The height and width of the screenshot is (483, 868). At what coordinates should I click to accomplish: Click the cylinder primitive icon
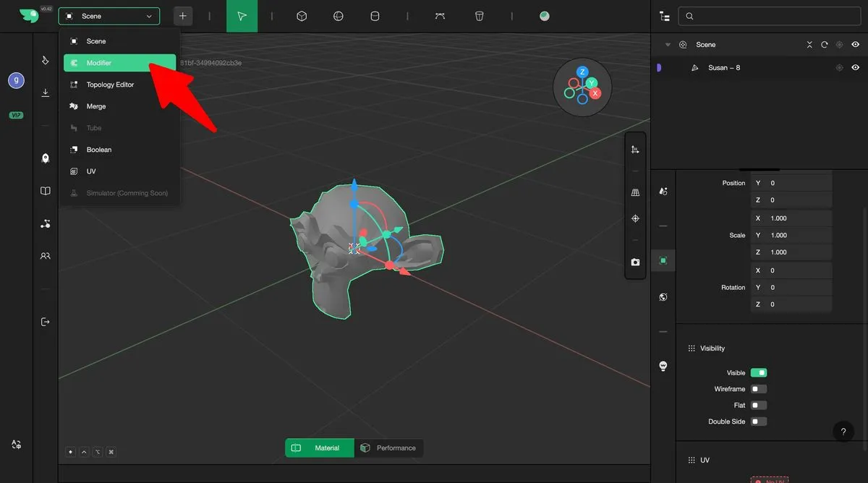coord(375,16)
